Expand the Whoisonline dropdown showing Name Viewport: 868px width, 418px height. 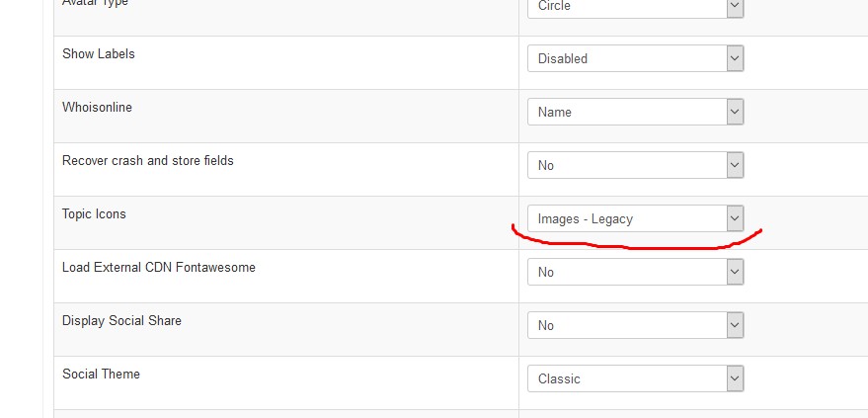pos(635,112)
